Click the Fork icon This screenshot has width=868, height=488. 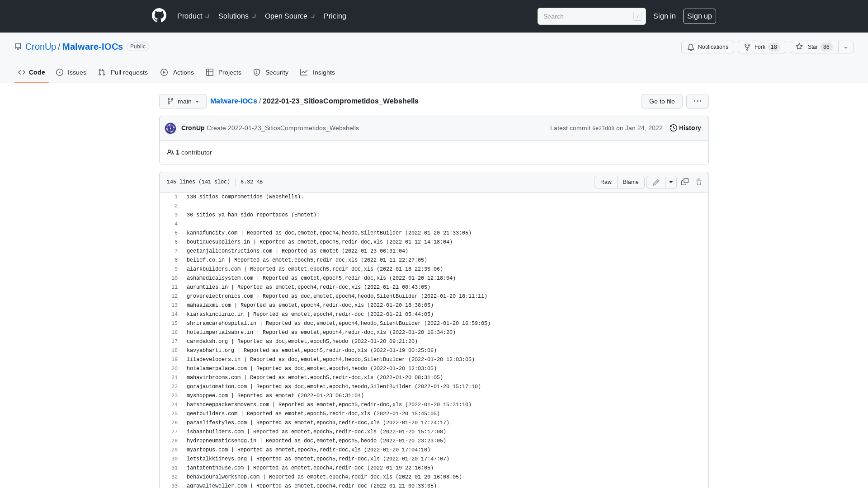pos(747,47)
